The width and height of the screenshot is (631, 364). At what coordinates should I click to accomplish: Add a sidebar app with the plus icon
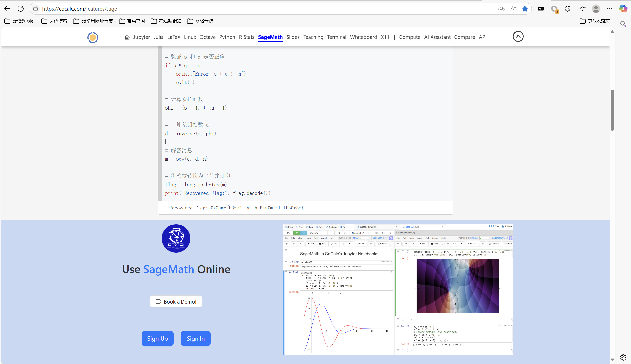click(623, 48)
